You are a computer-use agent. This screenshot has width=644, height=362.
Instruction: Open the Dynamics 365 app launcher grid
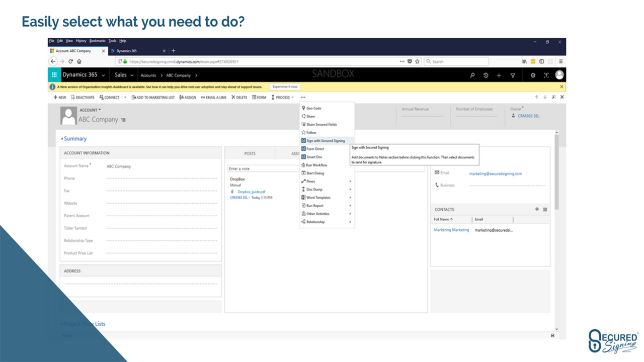(54, 75)
